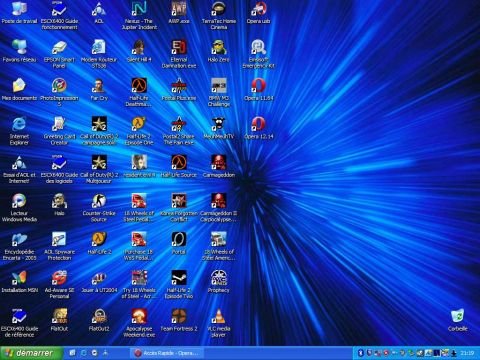
Task: Select Carmageddon II Carpocalypse icon
Action: 219,201
